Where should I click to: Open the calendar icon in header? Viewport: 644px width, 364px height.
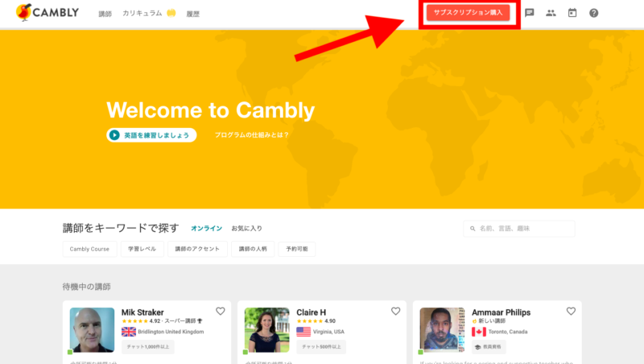click(x=572, y=13)
